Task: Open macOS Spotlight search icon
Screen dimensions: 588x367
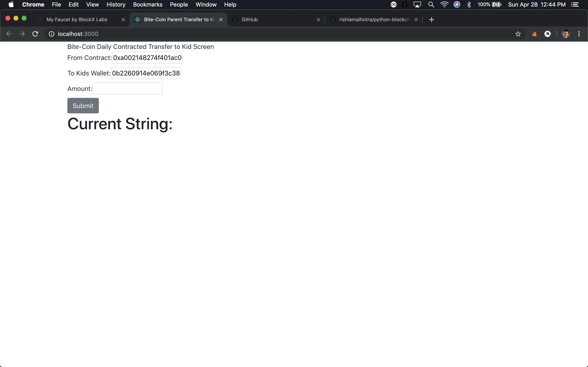Action: tap(431, 5)
